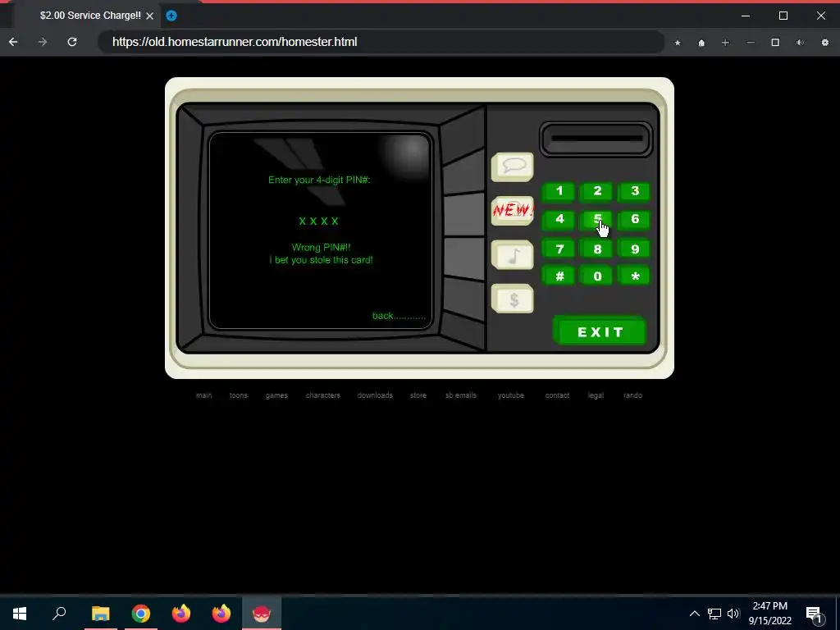Open browser settings gear icon

pos(825,43)
